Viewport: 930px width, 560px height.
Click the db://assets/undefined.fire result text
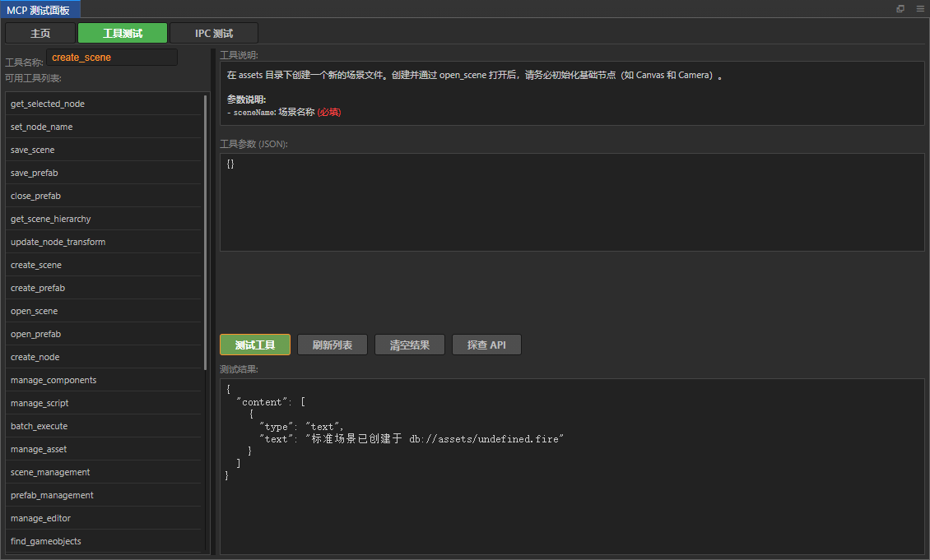coord(484,439)
